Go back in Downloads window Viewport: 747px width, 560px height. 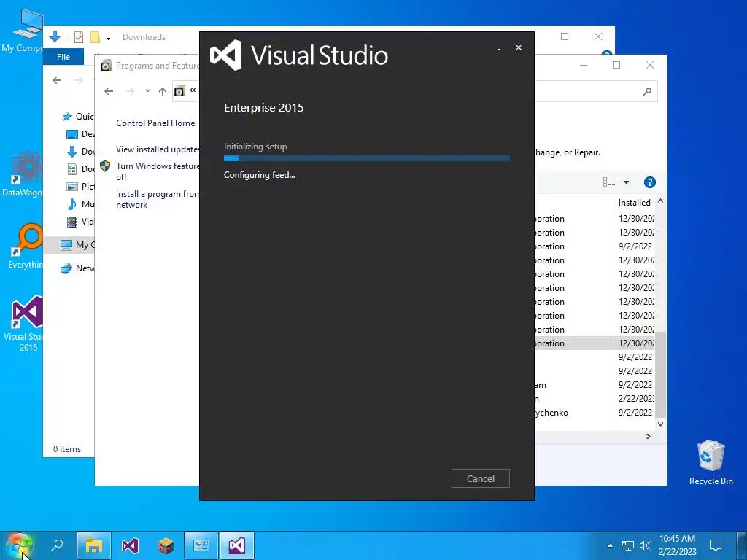tap(57, 80)
